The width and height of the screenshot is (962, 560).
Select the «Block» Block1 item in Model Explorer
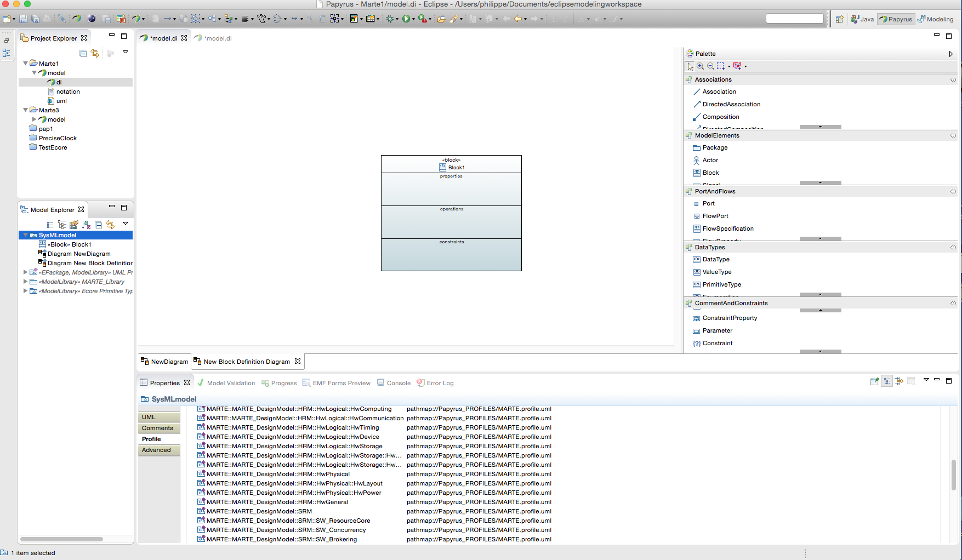(65, 244)
